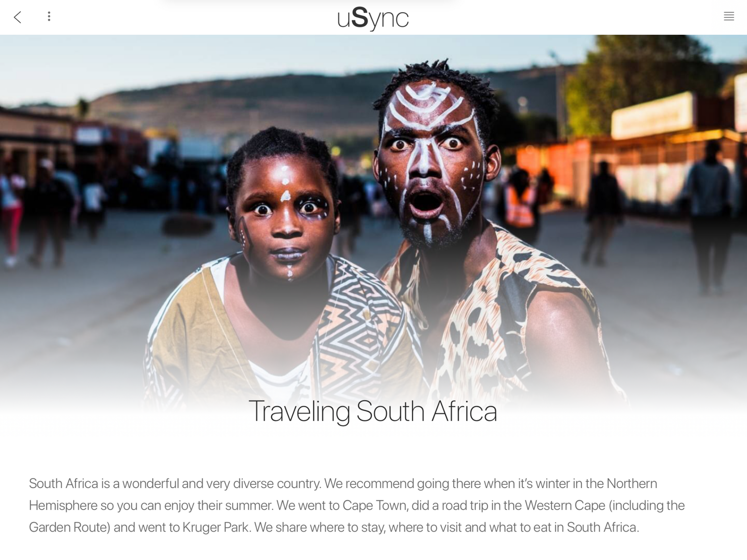Click the paragraph starting South Africa is
This screenshot has width=747, height=560.
357,505
